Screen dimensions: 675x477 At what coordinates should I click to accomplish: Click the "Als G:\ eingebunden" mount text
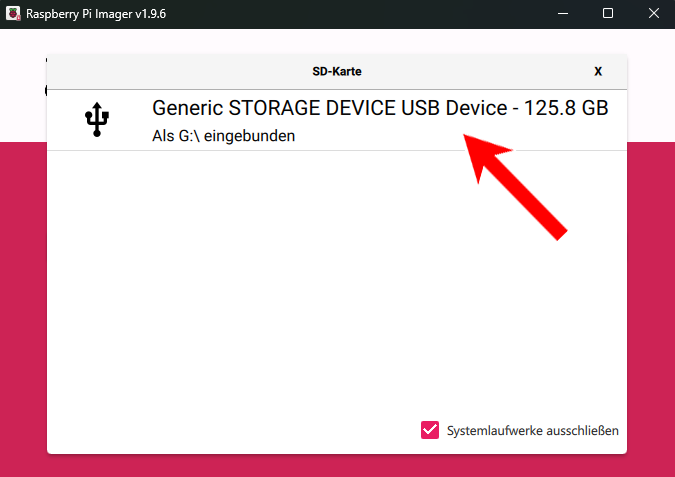click(223, 136)
